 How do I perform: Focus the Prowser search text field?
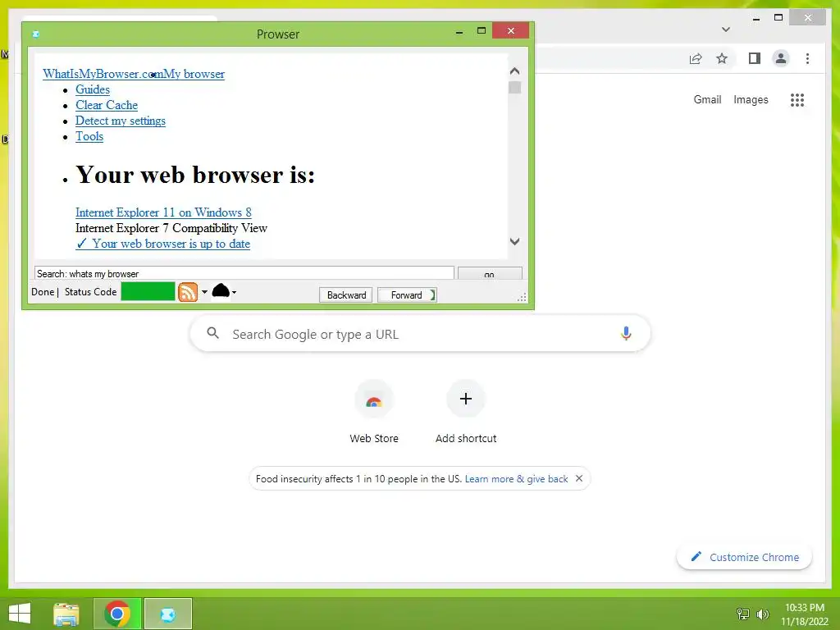[x=244, y=273]
